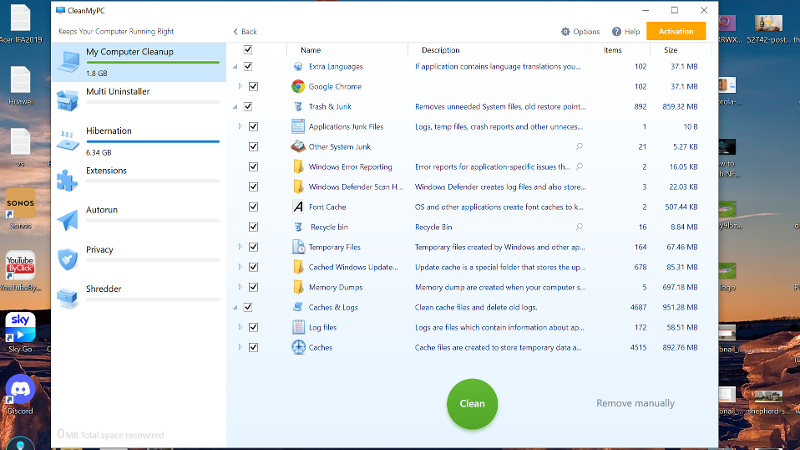
Task: Expand the Cached Windows Update row
Action: (240, 267)
